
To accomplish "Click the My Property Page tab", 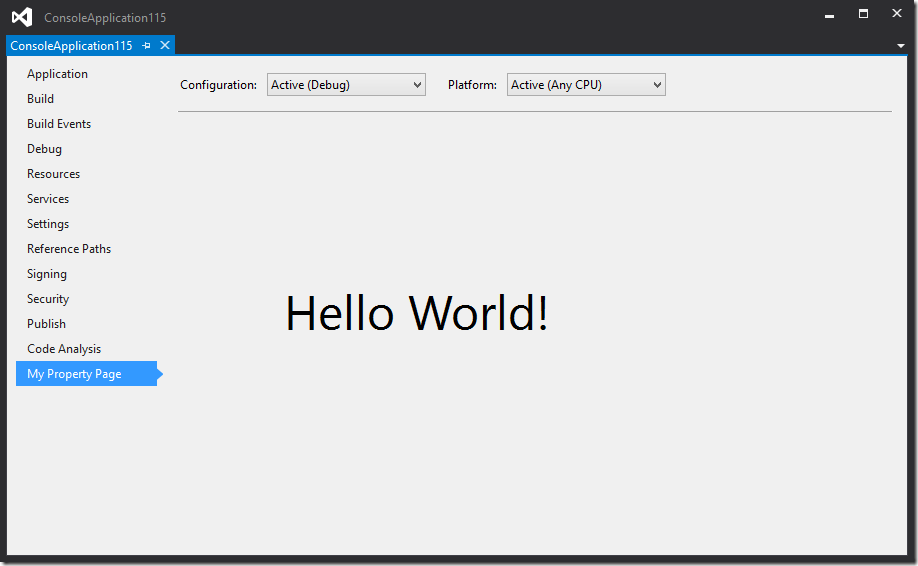I will [75, 374].
